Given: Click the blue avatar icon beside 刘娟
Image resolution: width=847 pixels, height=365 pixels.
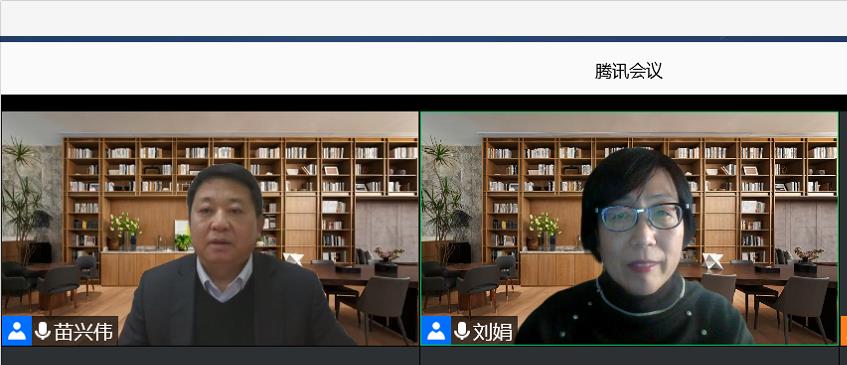Looking at the screenshot, I should (x=436, y=331).
